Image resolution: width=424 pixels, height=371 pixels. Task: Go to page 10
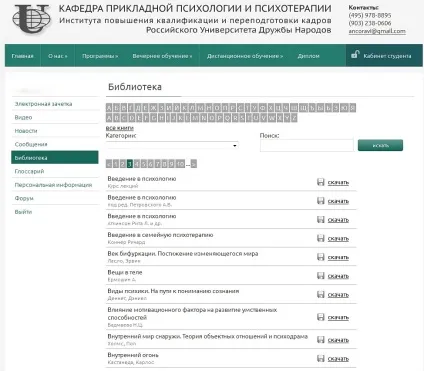(x=180, y=164)
